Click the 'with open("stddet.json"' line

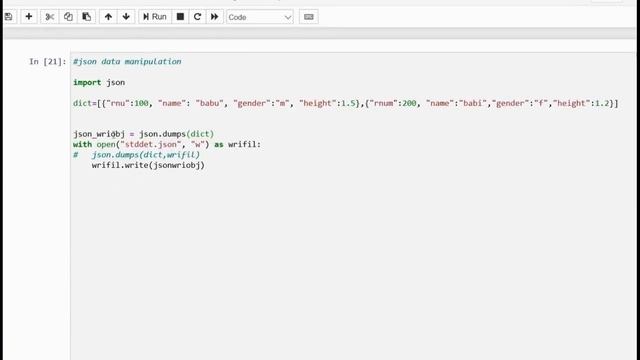[167, 144]
